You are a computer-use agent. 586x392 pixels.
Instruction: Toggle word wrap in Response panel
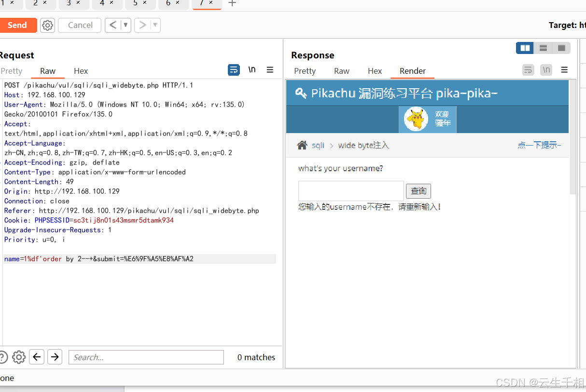[x=528, y=70]
